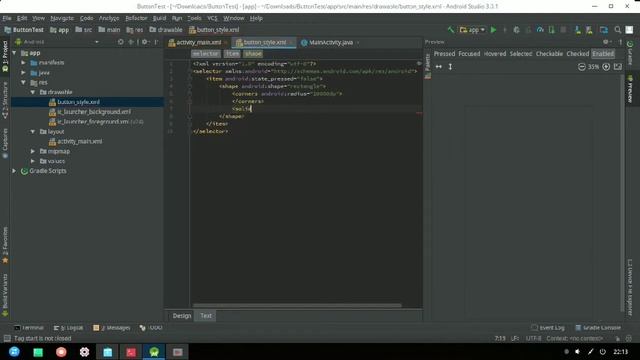The width and height of the screenshot is (640, 360).
Task: Run the app with green play button
Action: coord(493,30)
